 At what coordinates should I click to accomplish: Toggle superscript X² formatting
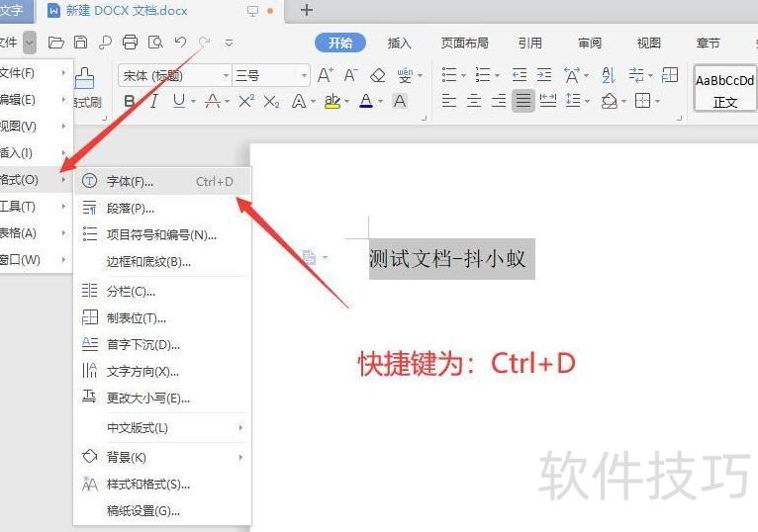(246, 102)
